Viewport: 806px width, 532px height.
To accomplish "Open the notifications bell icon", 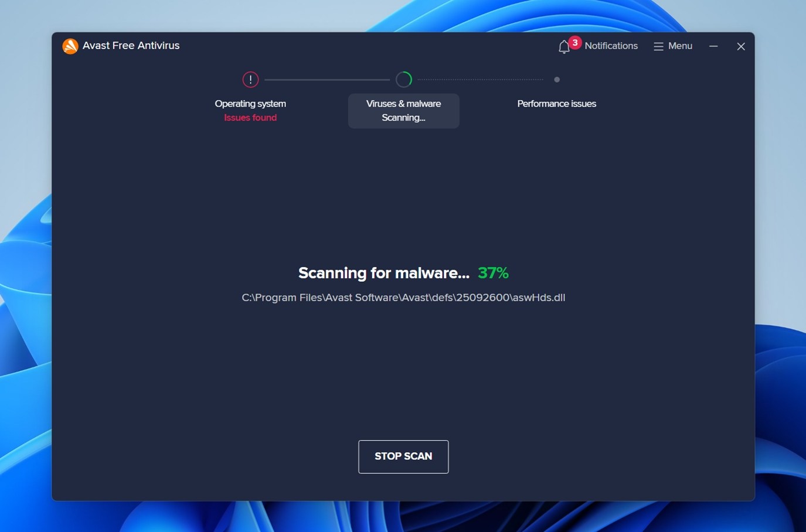I will coord(563,46).
